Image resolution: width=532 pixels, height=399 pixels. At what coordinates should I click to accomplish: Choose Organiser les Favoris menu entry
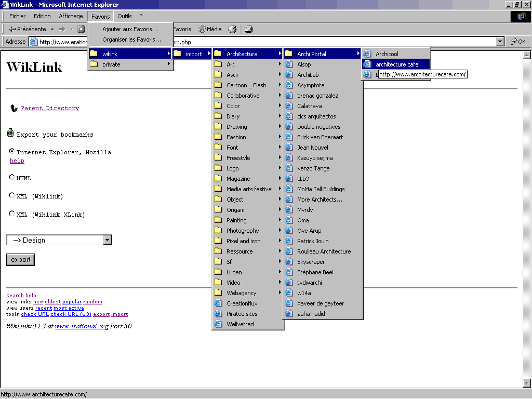coord(131,39)
